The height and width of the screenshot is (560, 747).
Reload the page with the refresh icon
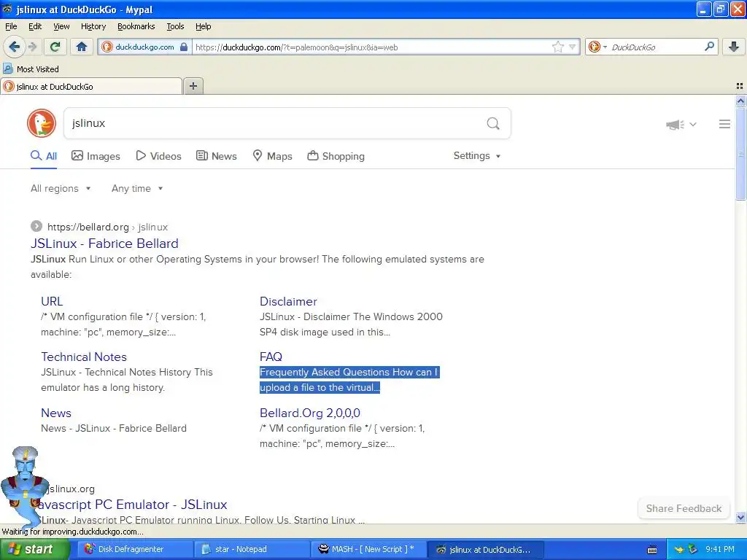pos(55,47)
